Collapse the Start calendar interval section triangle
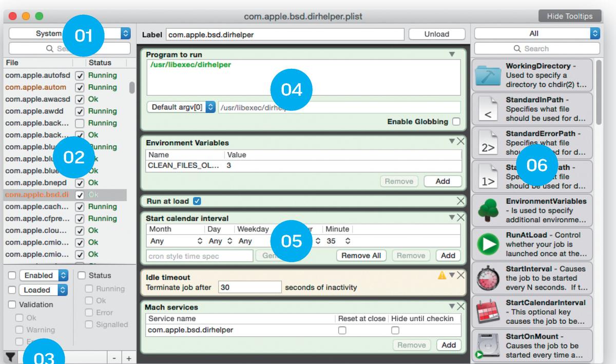 point(452,218)
